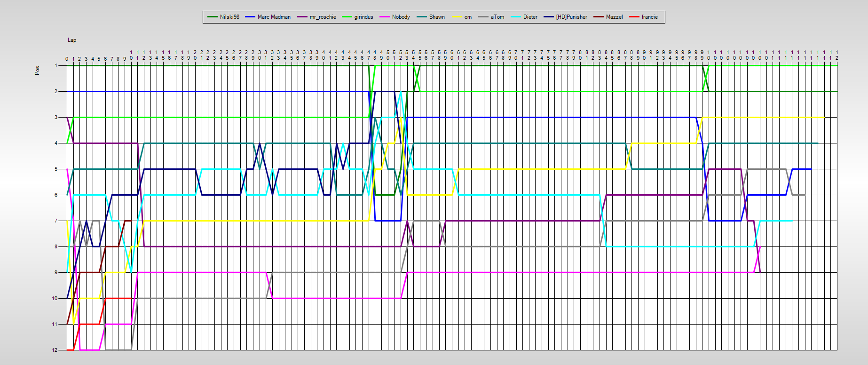Click position 9 label on Y axis

click(56, 272)
